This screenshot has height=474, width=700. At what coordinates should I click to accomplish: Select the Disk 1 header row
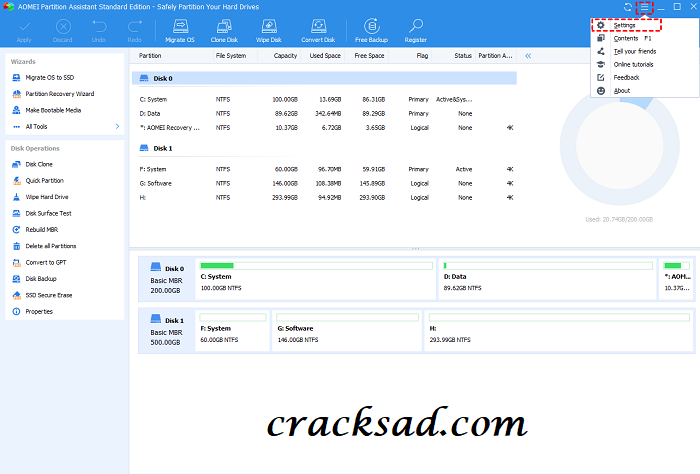[325, 148]
